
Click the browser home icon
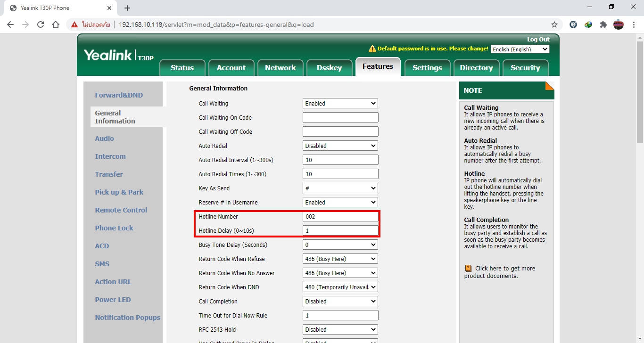coord(56,24)
